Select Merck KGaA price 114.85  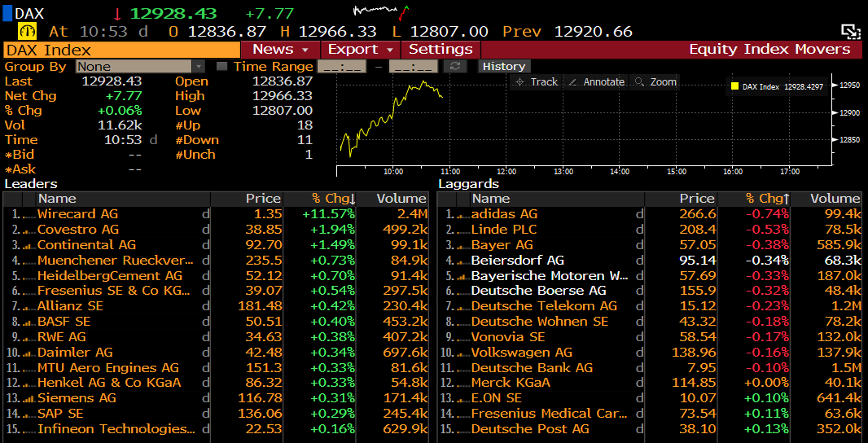tap(692, 384)
